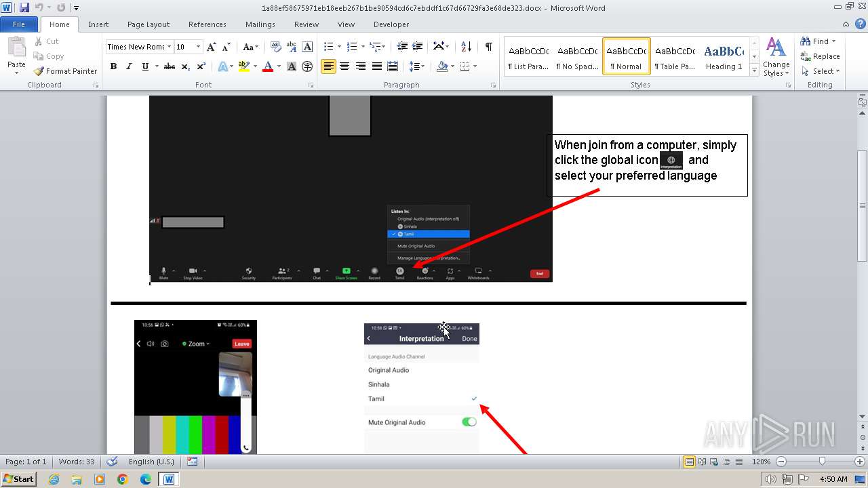Apply the List Paragraph style
The height and width of the screenshot is (488, 868).
(x=529, y=56)
